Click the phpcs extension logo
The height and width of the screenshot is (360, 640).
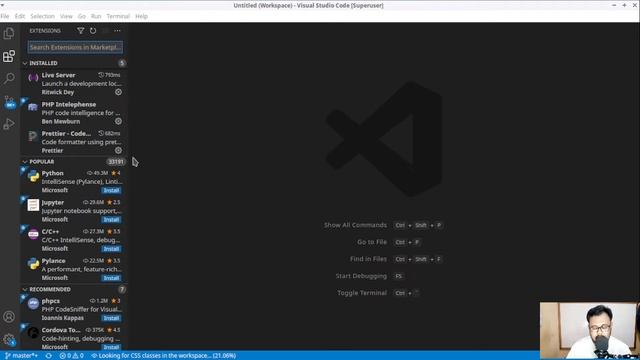[33, 303]
